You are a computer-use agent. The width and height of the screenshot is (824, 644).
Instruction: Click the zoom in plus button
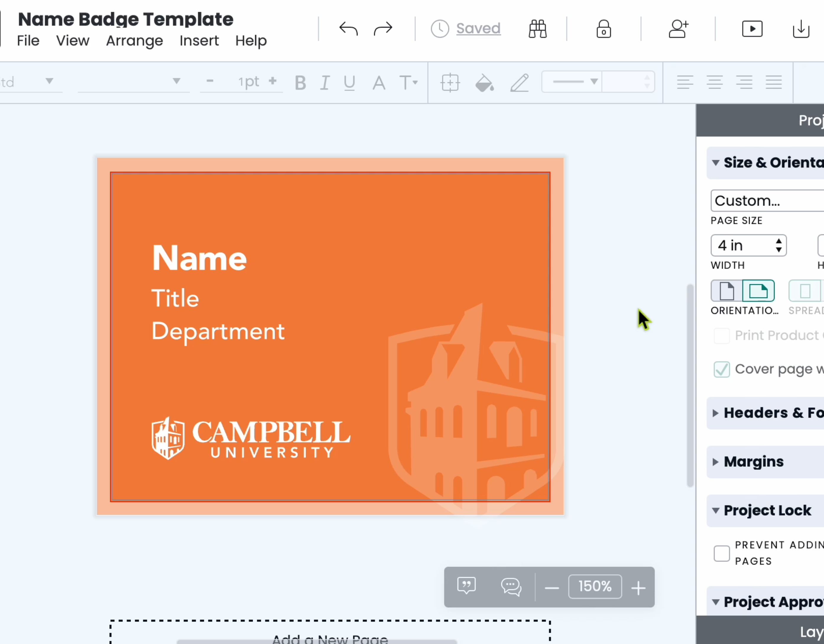pos(638,588)
